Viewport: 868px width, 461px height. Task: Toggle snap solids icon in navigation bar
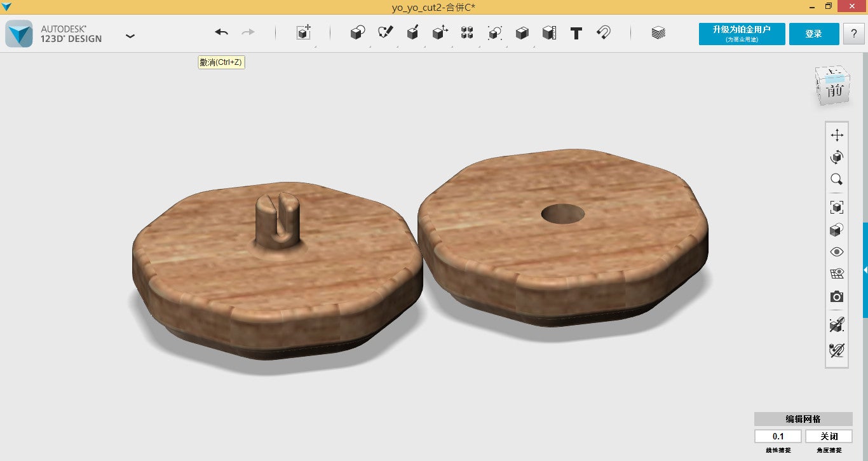(x=837, y=325)
